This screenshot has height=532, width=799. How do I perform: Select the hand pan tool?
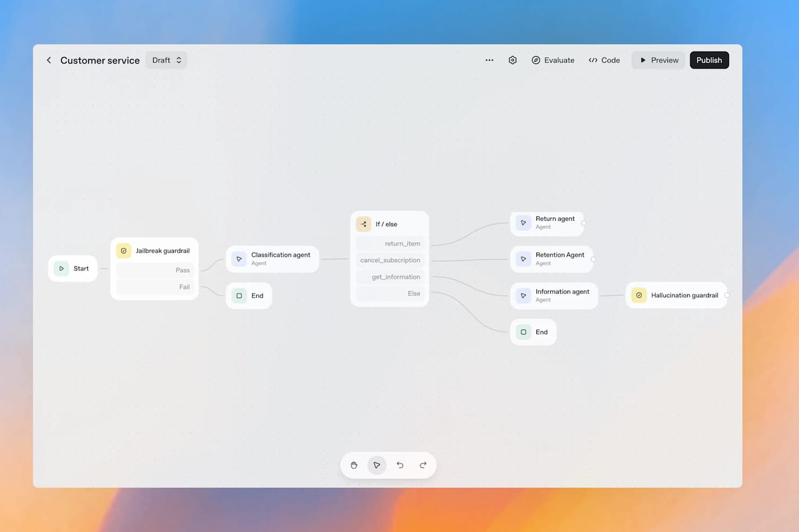pyautogui.click(x=354, y=465)
